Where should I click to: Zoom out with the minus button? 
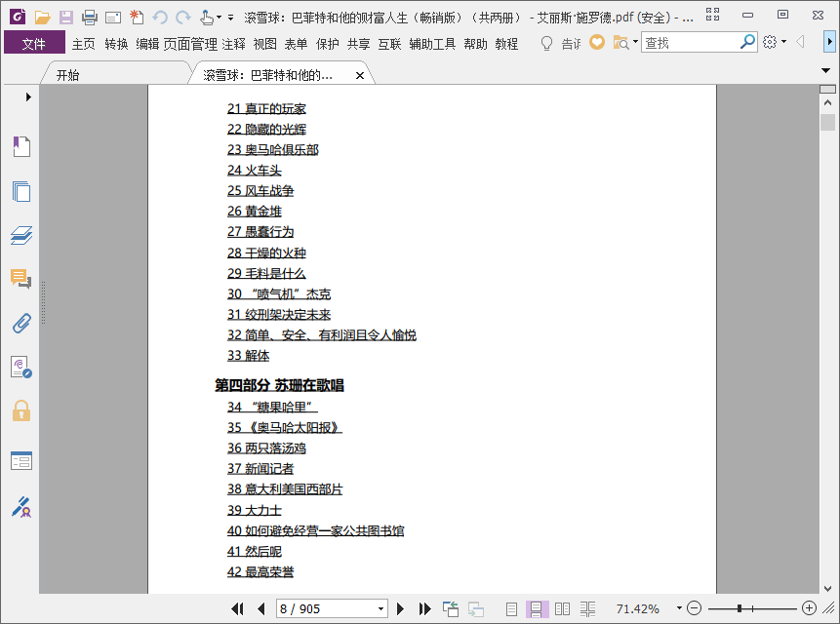tap(695, 608)
